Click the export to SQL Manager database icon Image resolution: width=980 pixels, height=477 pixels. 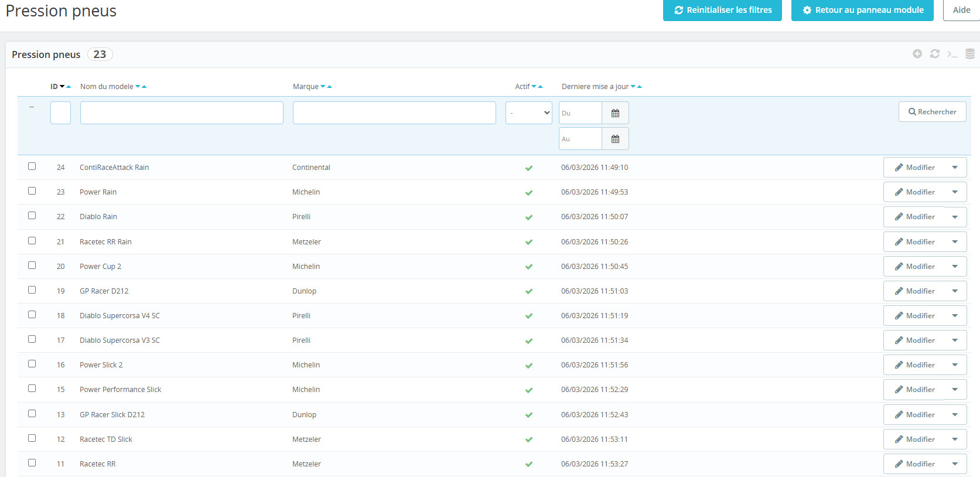point(970,54)
